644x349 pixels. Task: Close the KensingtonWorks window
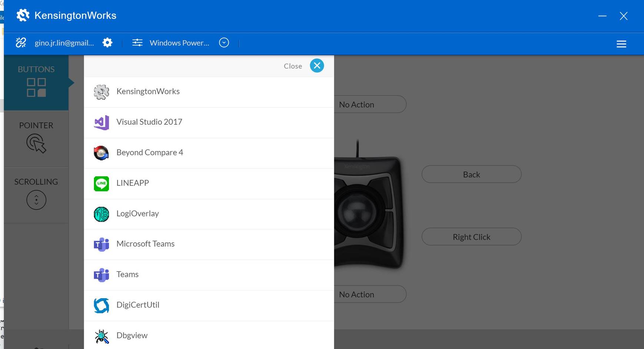pos(624,16)
